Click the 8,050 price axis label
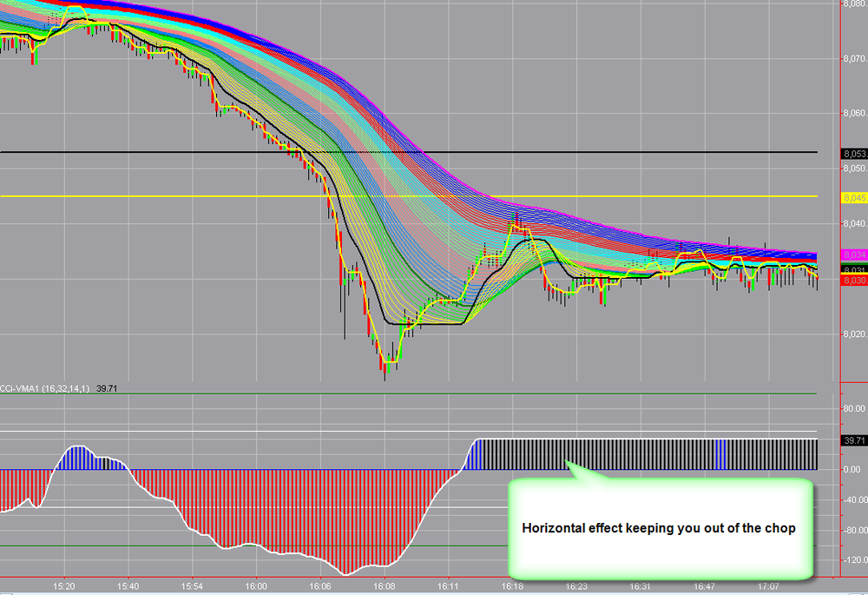The image size is (868, 595). pos(855,169)
